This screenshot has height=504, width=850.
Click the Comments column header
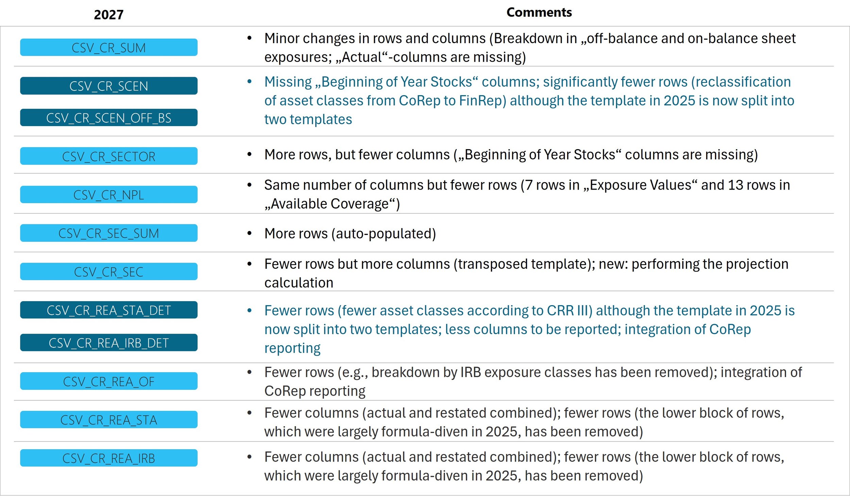coord(539,12)
